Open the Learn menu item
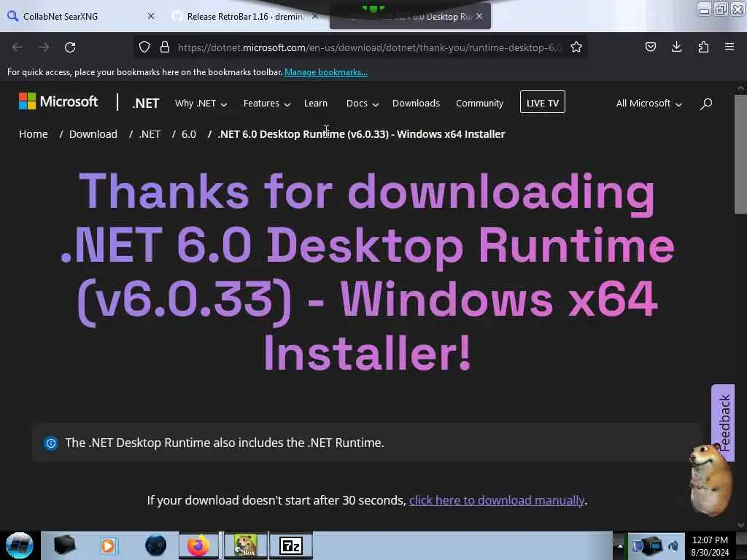 [315, 104]
